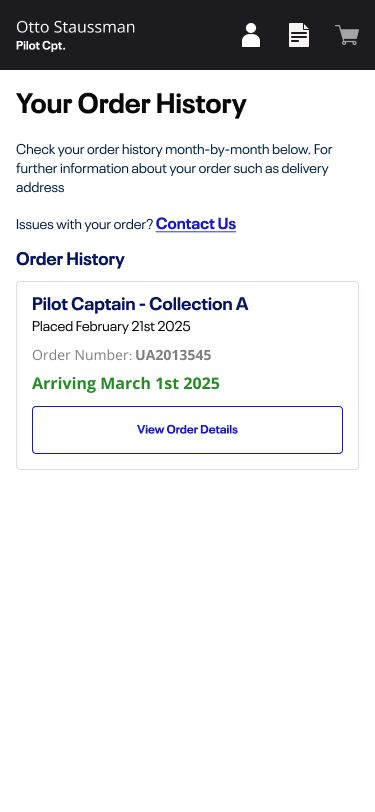
Task: Click the order history description paragraph
Action: pos(174,168)
